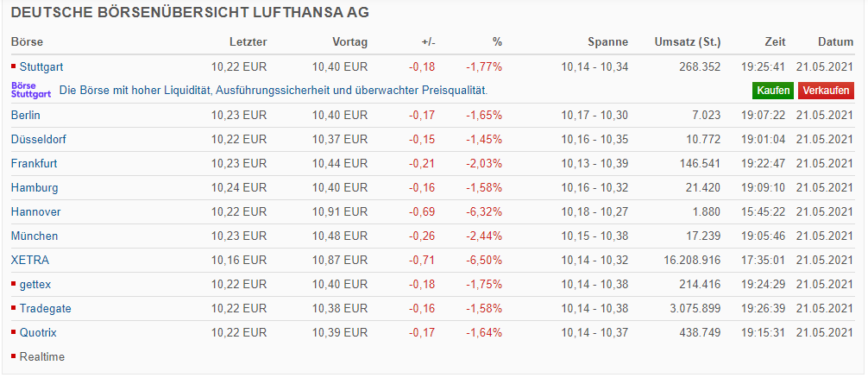The width and height of the screenshot is (868, 384).
Task: Open the Quotrix exchange link
Action: [41, 332]
